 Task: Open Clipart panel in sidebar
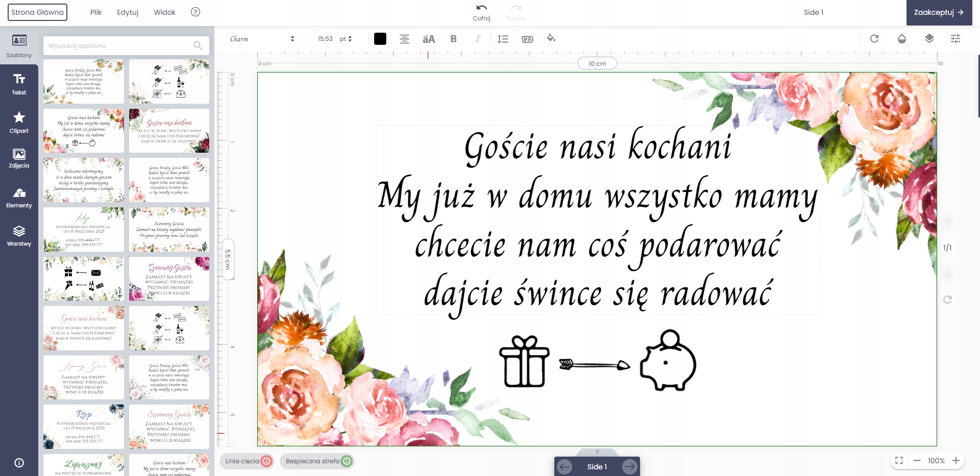coord(19,123)
